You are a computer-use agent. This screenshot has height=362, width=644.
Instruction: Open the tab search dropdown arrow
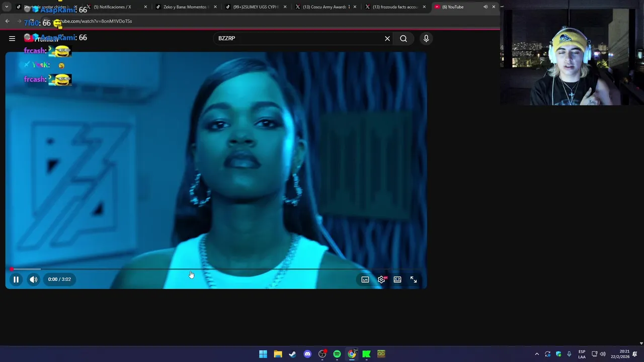[7, 7]
